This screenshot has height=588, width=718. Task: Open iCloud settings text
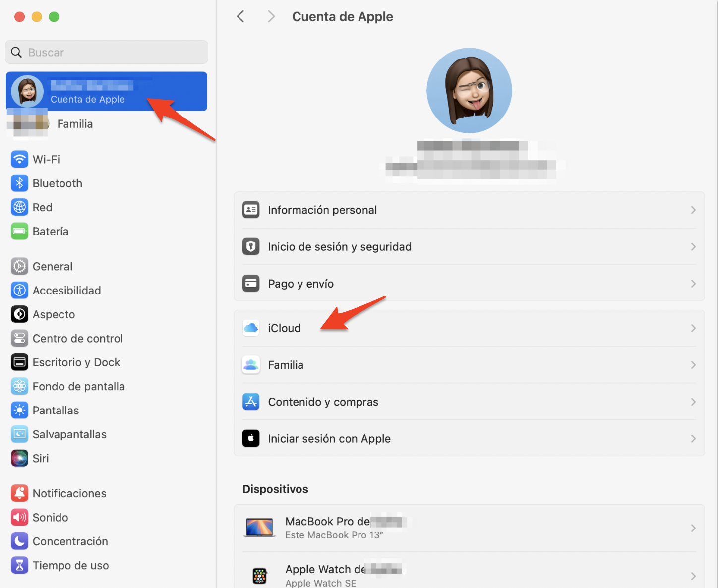coord(284,328)
